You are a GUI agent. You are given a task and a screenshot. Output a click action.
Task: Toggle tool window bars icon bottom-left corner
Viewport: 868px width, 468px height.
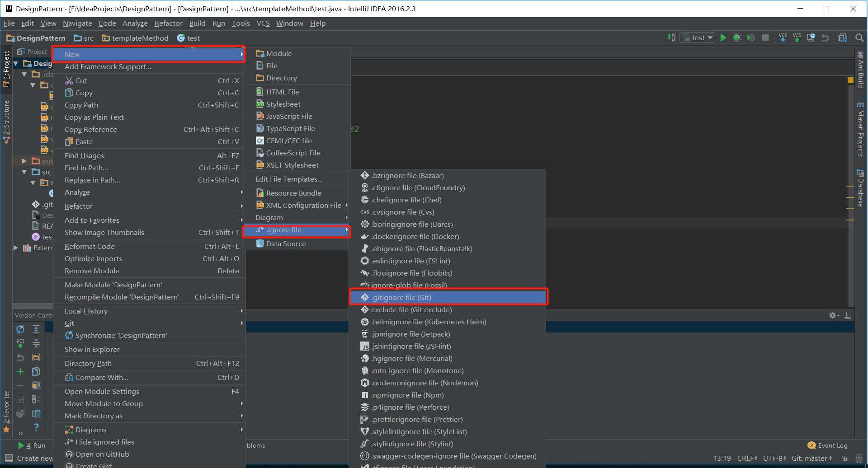9,458
